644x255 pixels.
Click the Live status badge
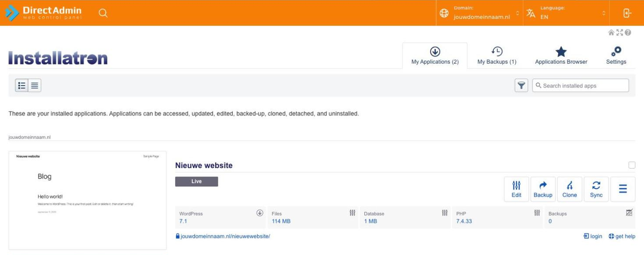point(197,181)
